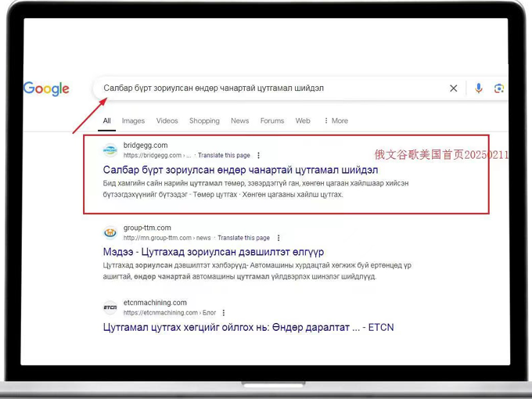Viewport: 532px width, 399px height.
Task: Click the bridgegg.com site favicon
Action: pos(110,150)
